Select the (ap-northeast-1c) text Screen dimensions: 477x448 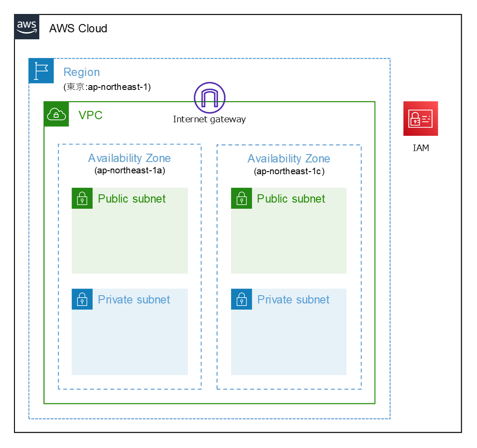tap(289, 171)
